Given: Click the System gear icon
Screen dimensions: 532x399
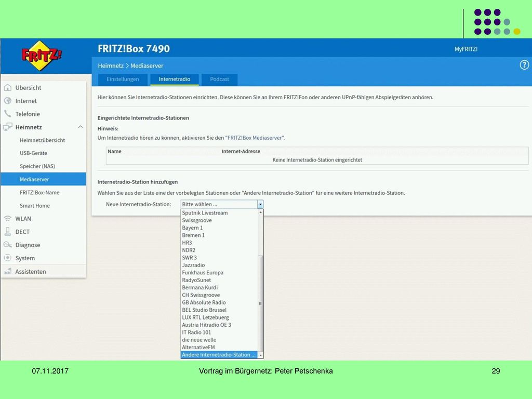Looking at the screenshot, I should pos(7,258).
